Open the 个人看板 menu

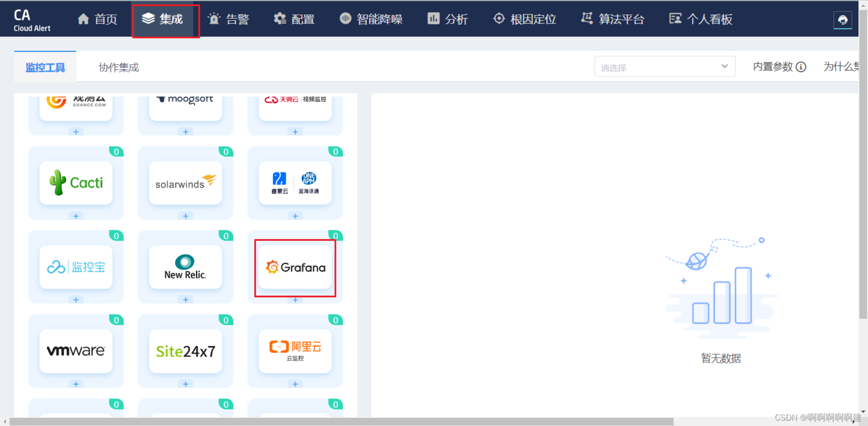701,19
